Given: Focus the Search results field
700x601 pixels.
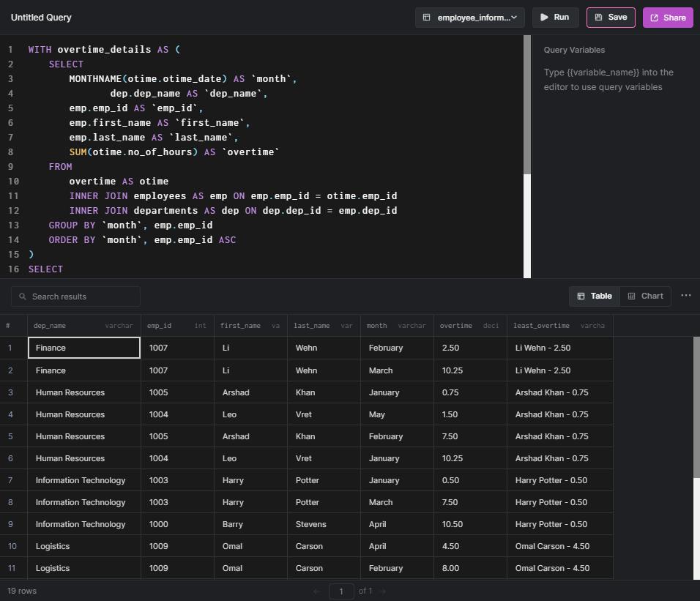Looking at the screenshot, I should [75, 296].
